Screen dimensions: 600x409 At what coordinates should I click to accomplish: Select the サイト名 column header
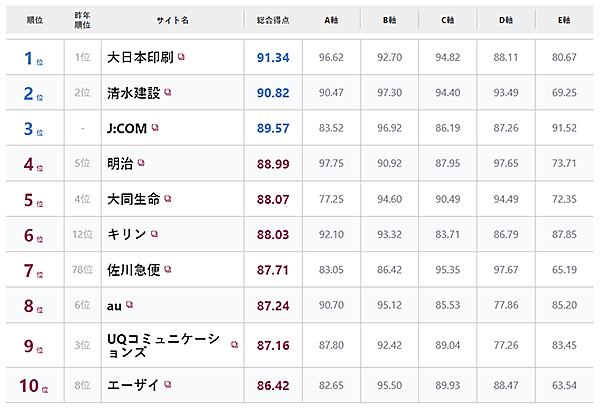(x=172, y=19)
